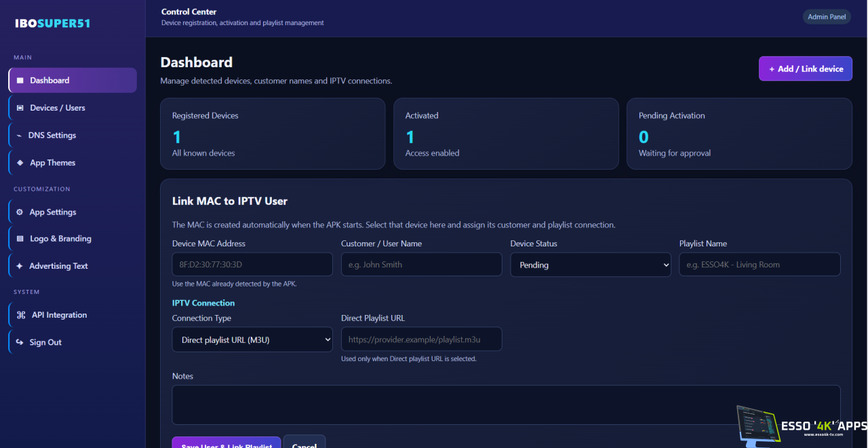Click the Advertising Text sparkle icon
This screenshot has width=868, height=448.
[20, 266]
